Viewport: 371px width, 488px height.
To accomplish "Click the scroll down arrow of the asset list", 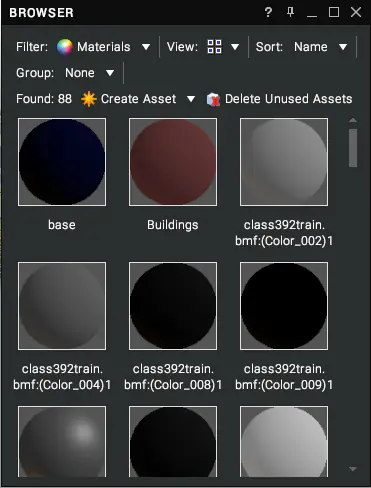I will tap(353, 469).
